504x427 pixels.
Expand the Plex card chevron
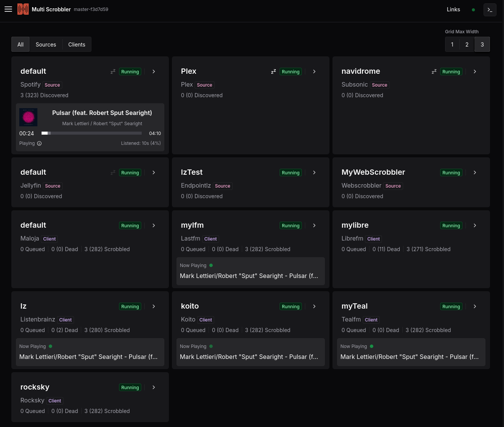[314, 71]
